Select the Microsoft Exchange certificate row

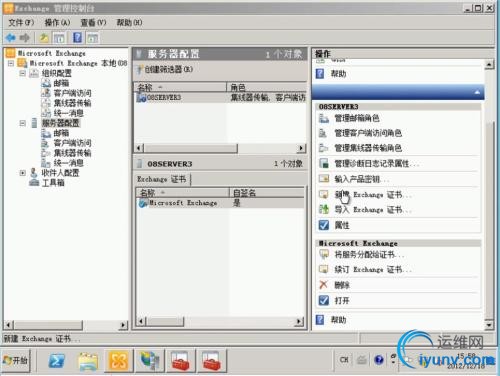pos(221,203)
